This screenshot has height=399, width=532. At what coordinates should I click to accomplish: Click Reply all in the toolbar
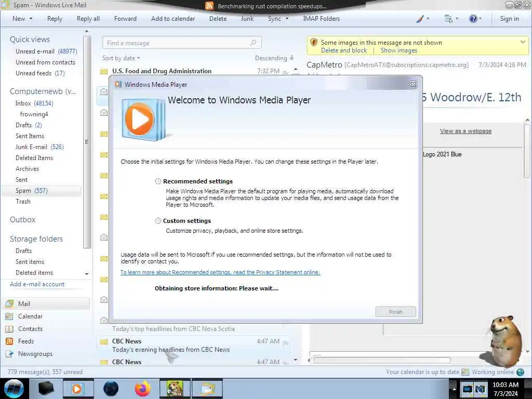[88, 19]
